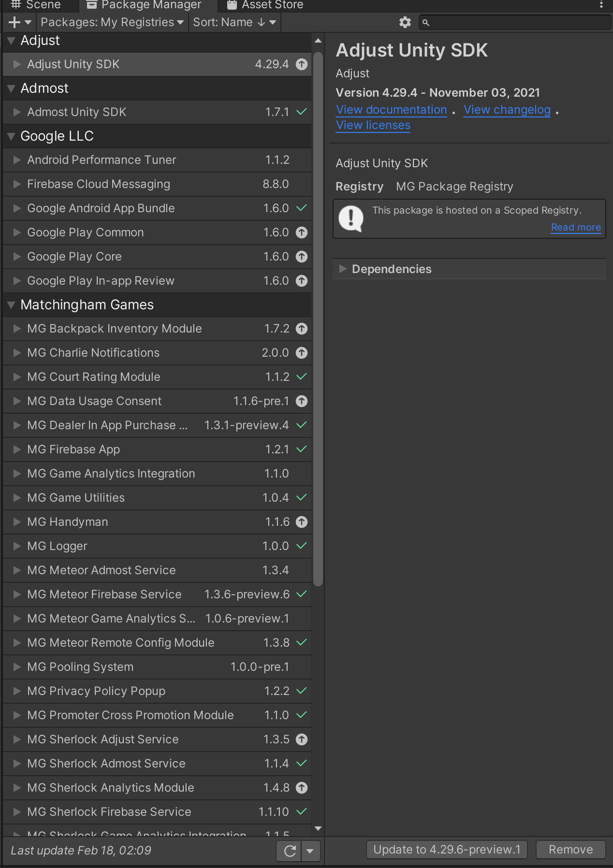The image size is (613, 868).
Task: Select MG Dealer In App Purchase package
Action: (157, 425)
